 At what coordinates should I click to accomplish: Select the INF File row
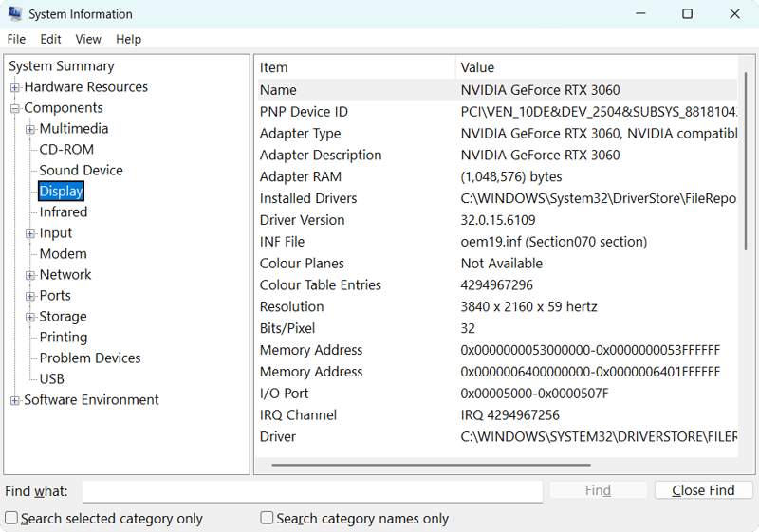pos(497,242)
